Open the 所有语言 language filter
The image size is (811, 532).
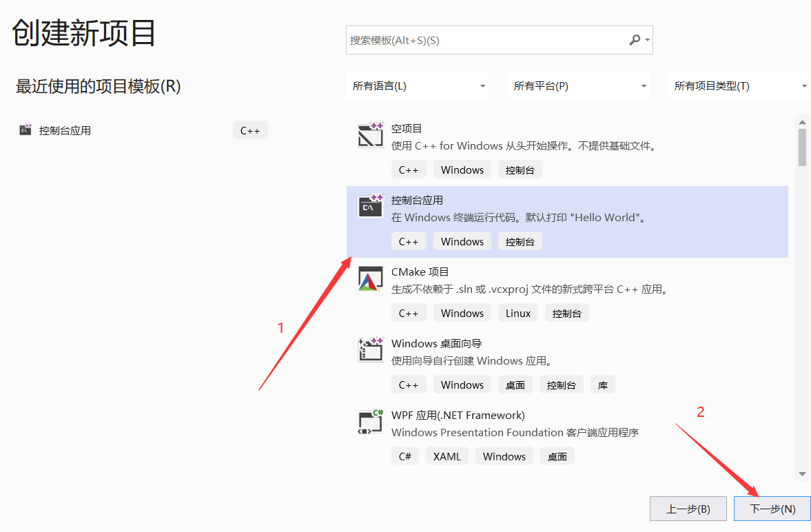pos(418,86)
